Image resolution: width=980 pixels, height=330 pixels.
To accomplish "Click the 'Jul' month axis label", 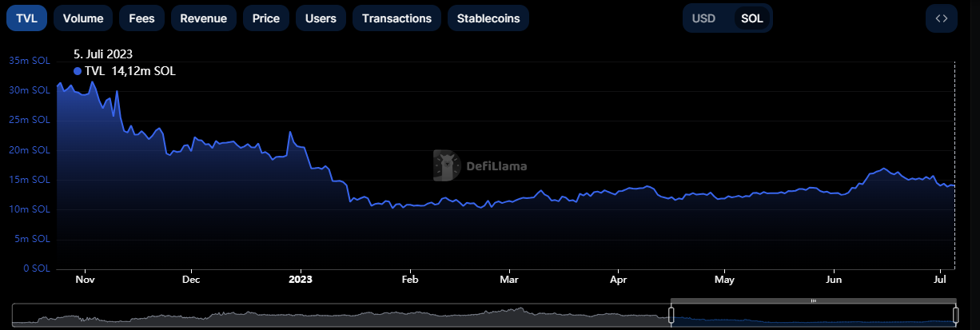I will pyautogui.click(x=939, y=280).
